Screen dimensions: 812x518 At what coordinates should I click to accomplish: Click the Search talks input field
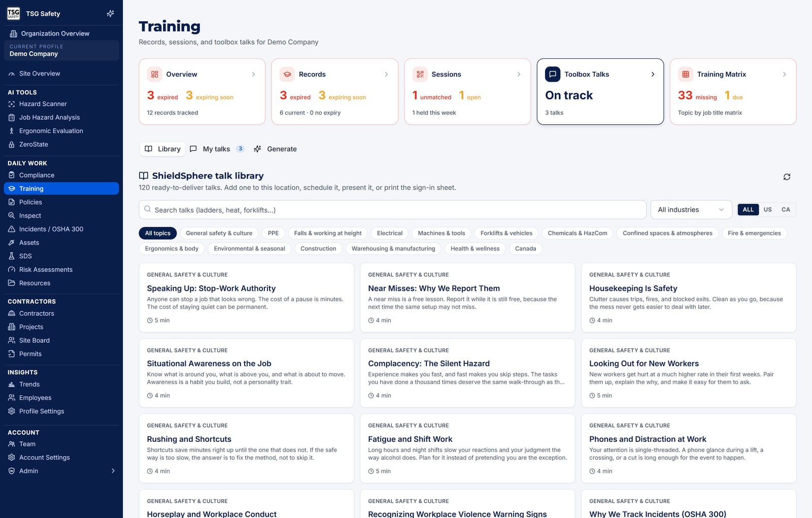(x=392, y=210)
